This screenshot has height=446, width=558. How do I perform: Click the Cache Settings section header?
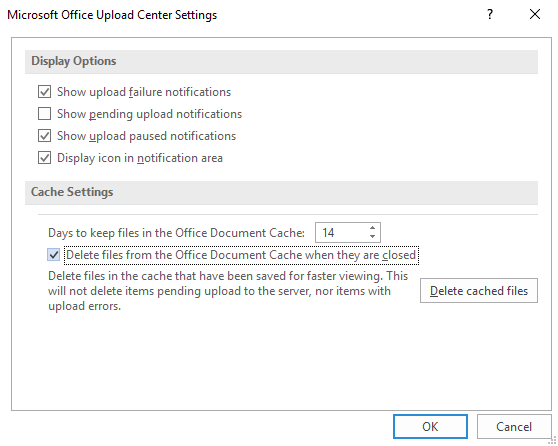pos(281,192)
